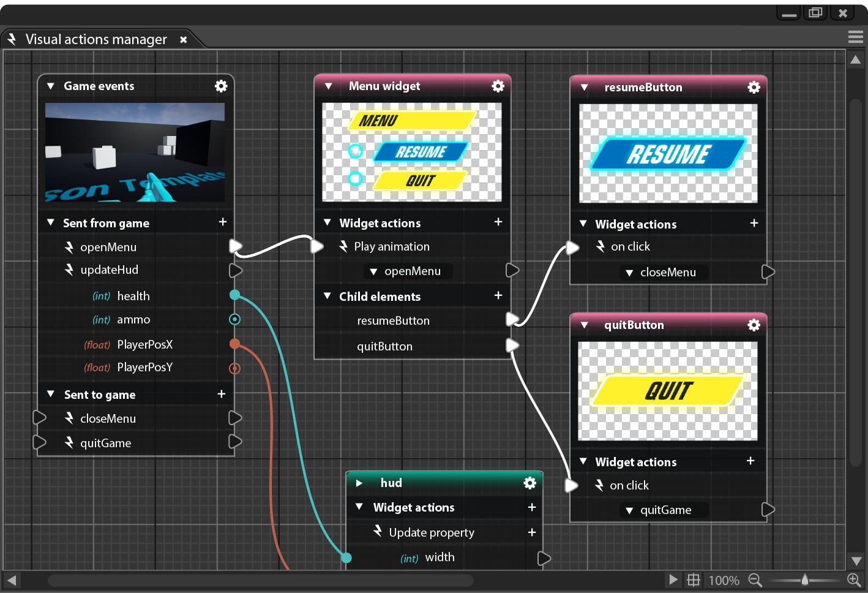868x593 pixels.
Task: Toggle the health int output pin
Action: 234,295
